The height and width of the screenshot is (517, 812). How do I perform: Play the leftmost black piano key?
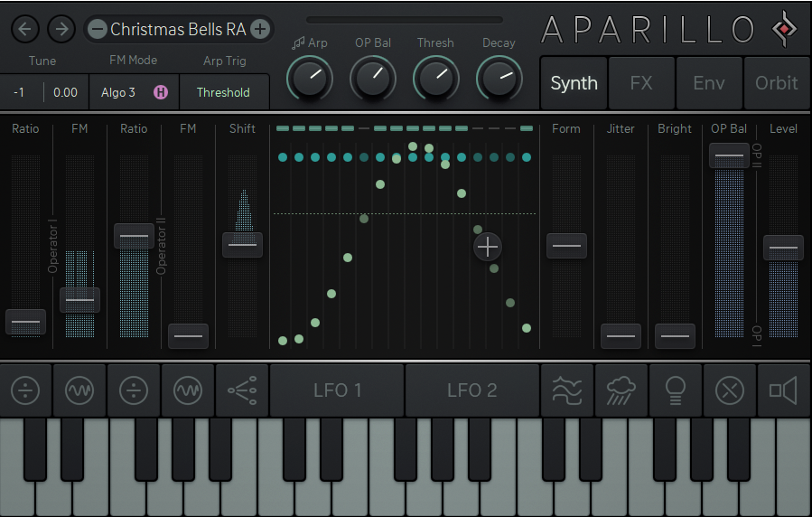coord(35,448)
